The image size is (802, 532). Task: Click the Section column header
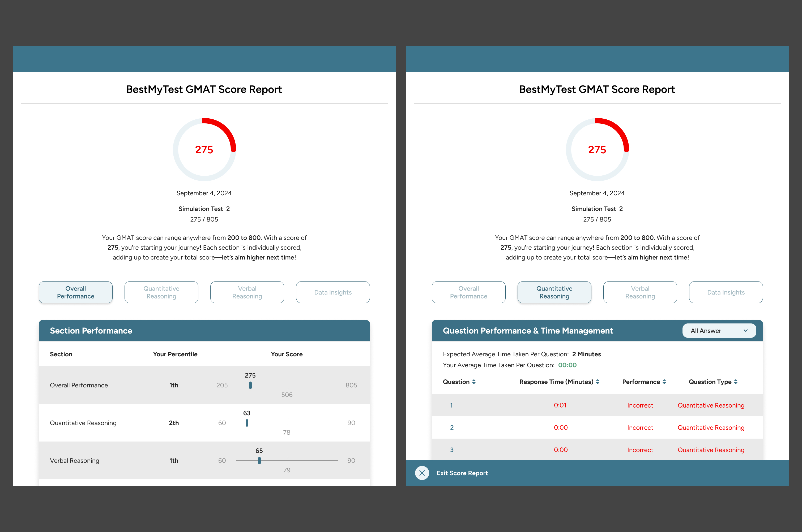(61, 354)
